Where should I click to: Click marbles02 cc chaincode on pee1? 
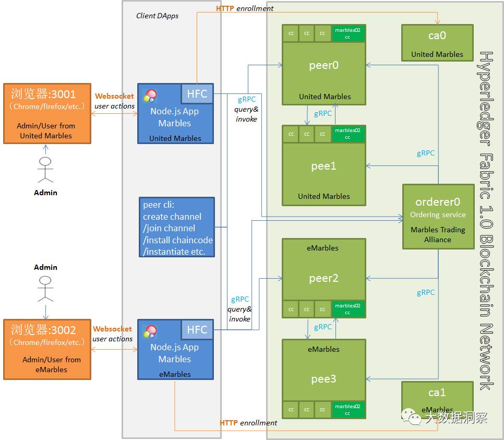pyautogui.click(x=348, y=134)
